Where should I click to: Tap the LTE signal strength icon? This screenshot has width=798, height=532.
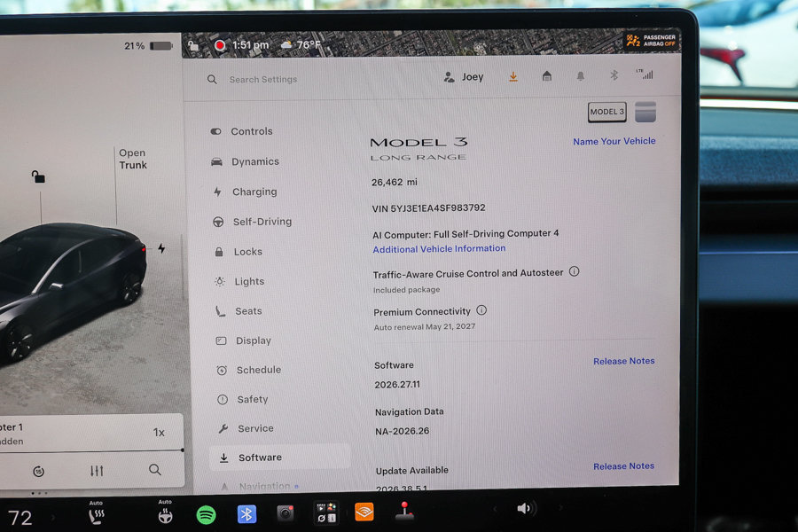tap(645, 74)
